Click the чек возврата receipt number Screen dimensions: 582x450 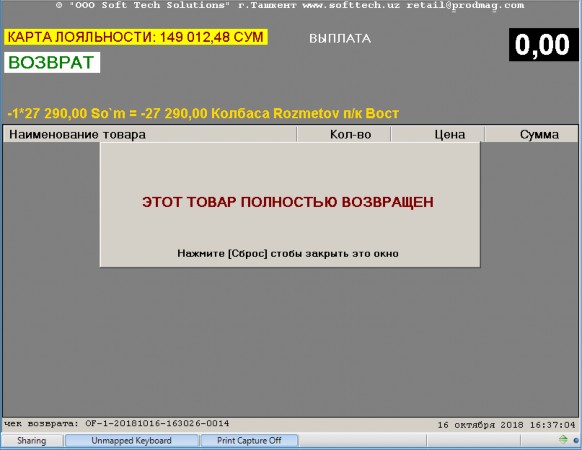pyautogui.click(x=117, y=424)
